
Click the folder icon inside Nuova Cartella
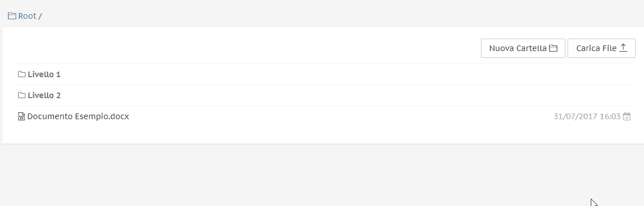(553, 48)
